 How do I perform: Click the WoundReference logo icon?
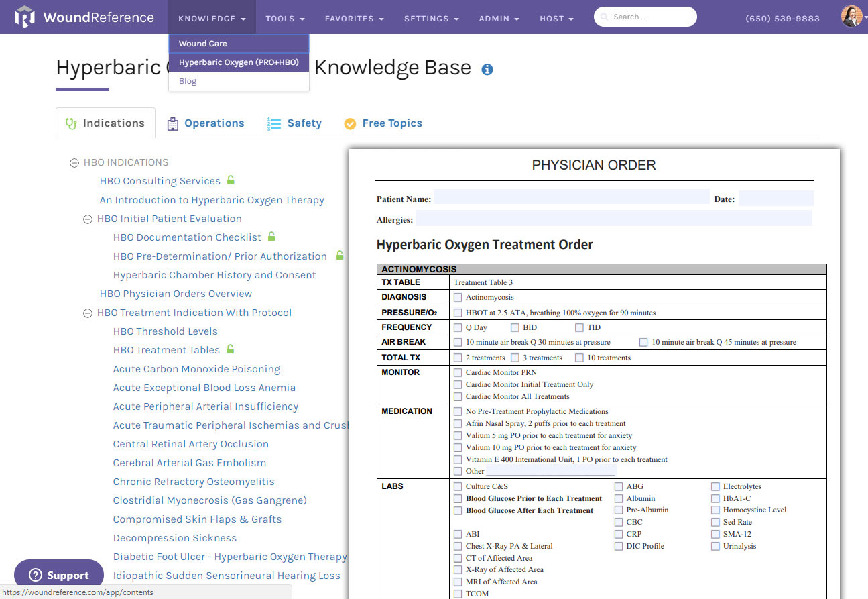25,17
